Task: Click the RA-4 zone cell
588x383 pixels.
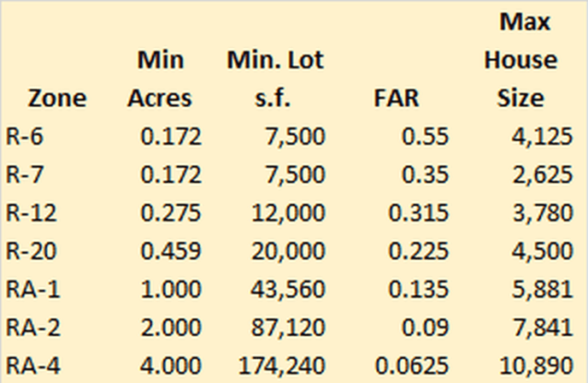Action: [x=33, y=366]
